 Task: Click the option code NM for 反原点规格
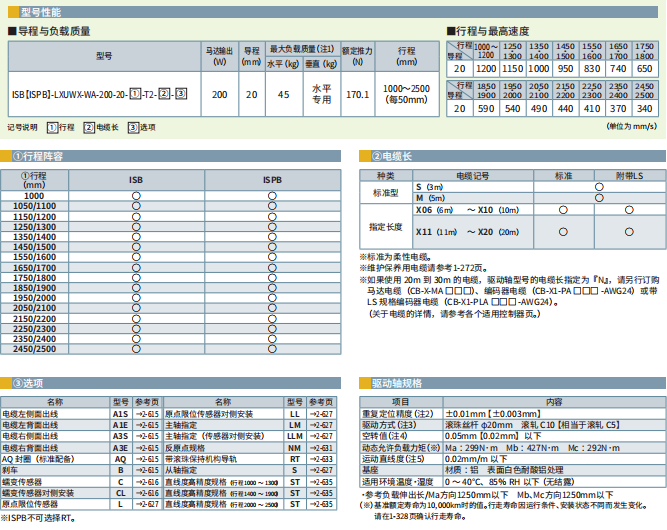pos(294,448)
